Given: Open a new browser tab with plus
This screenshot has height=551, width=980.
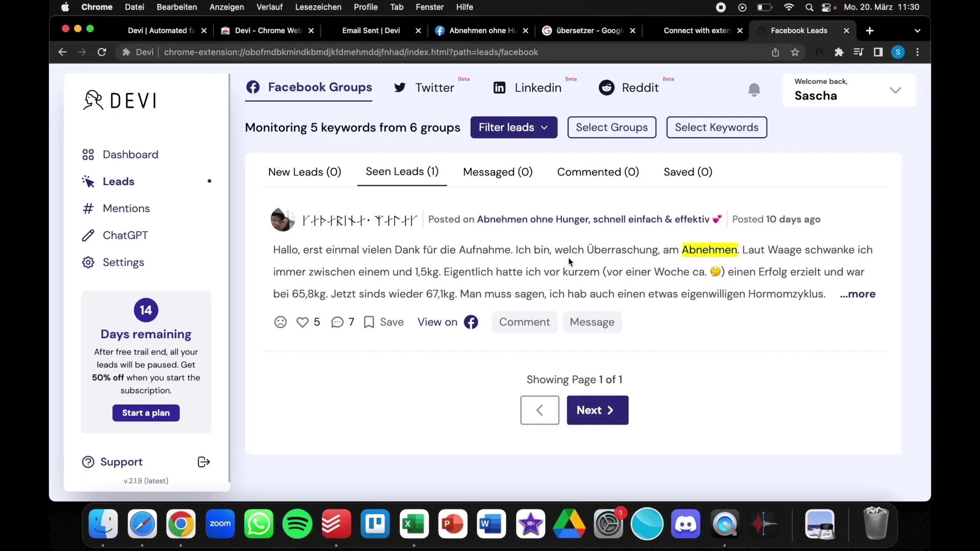Looking at the screenshot, I should coord(869,31).
